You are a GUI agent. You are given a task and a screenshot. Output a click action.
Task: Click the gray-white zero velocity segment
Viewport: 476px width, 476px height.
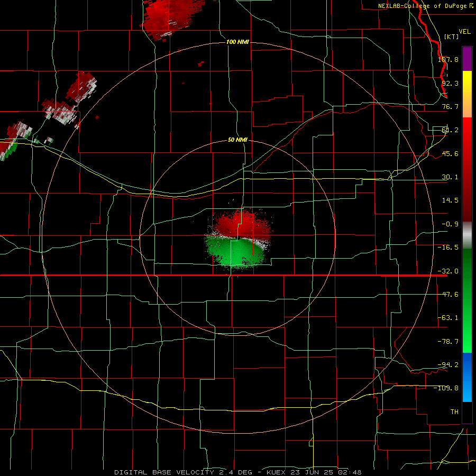[467, 235]
